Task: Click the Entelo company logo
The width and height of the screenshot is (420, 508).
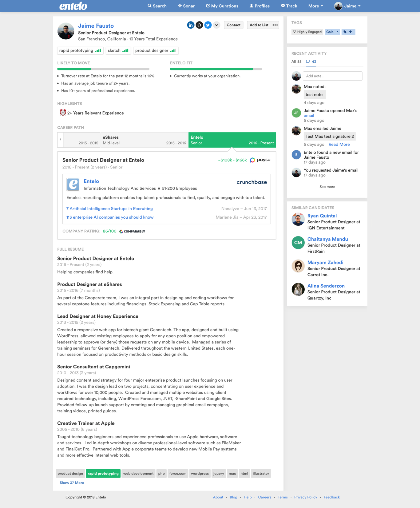Action: pos(73,185)
